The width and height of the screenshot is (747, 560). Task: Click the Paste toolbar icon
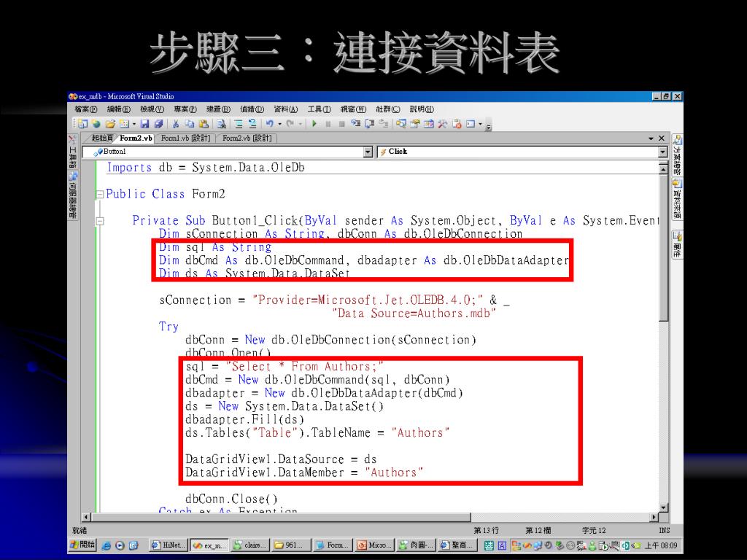(204, 124)
